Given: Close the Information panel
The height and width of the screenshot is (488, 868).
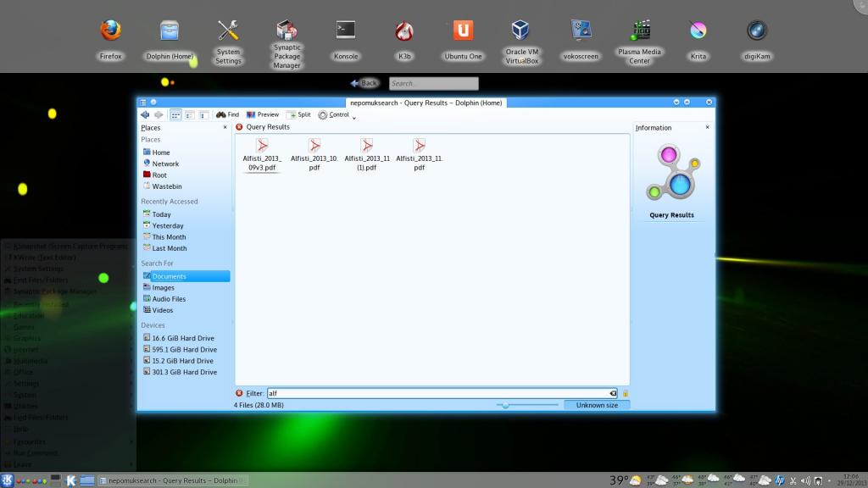Looking at the screenshot, I should coord(708,127).
